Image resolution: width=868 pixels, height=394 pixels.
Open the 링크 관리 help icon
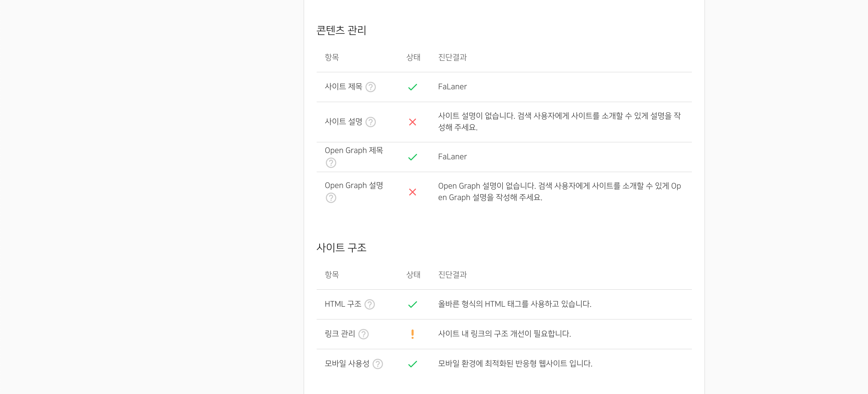point(363,334)
